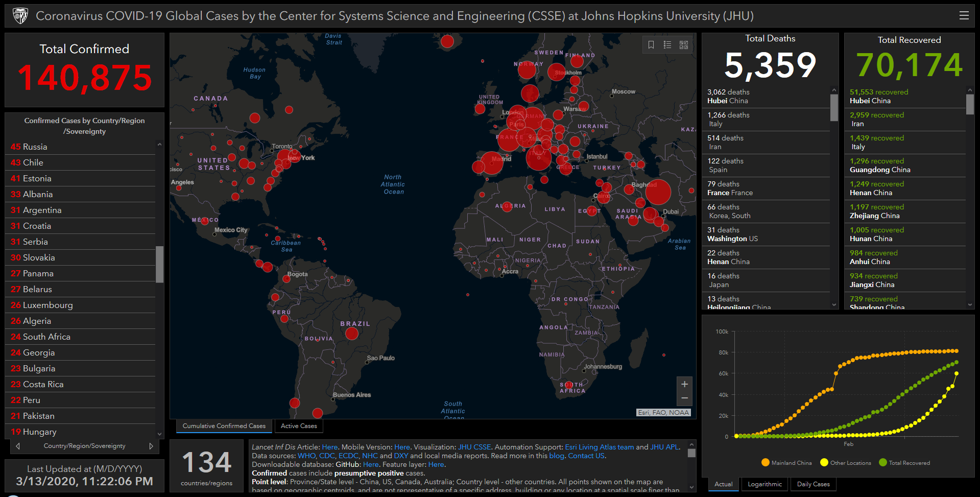
Task: Open the JHU APL link
Action: pyautogui.click(x=664, y=447)
